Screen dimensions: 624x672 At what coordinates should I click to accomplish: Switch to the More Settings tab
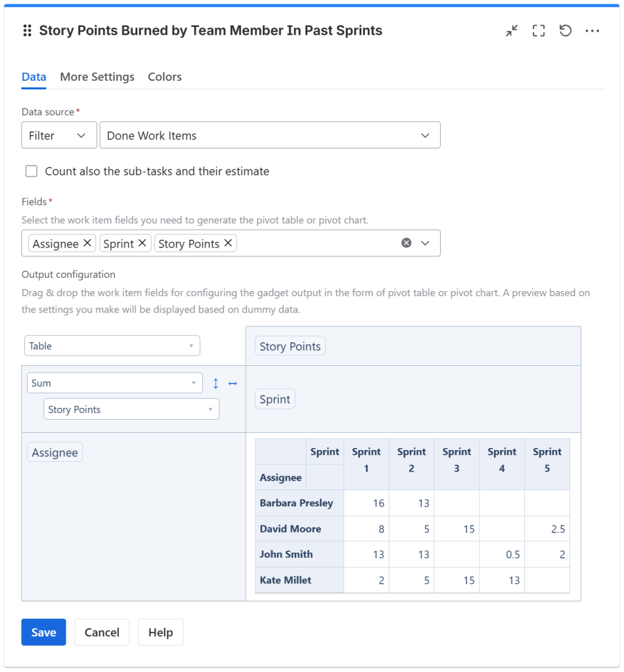pyautogui.click(x=97, y=77)
